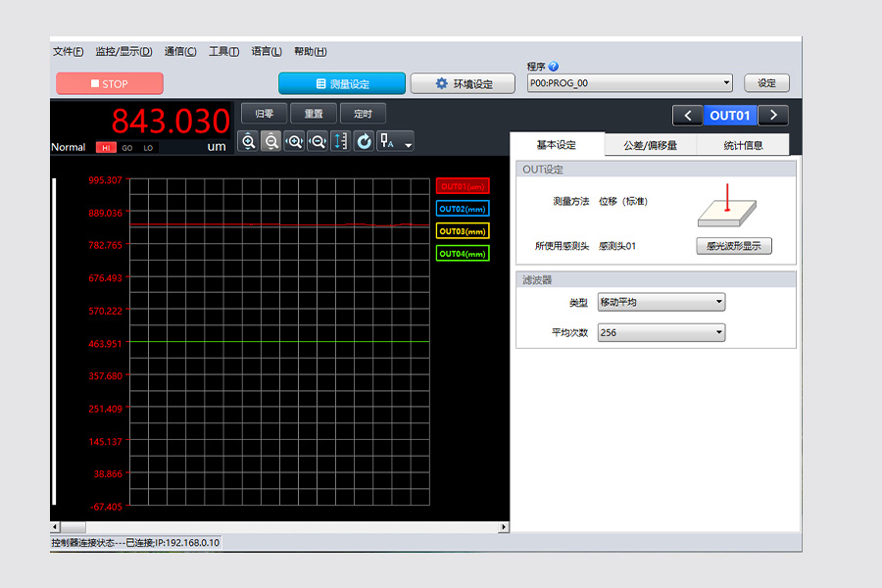Click the 设定 button beside program
The height and width of the screenshot is (588, 882).
pyautogui.click(x=766, y=83)
